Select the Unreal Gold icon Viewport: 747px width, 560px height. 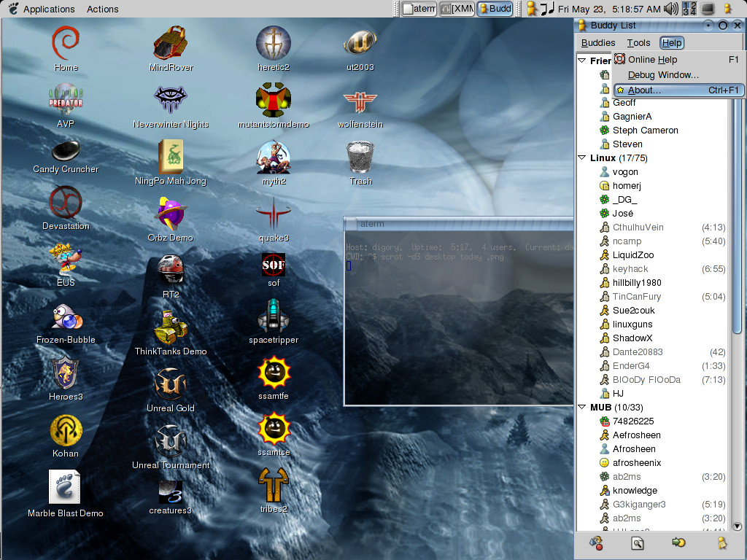click(171, 384)
